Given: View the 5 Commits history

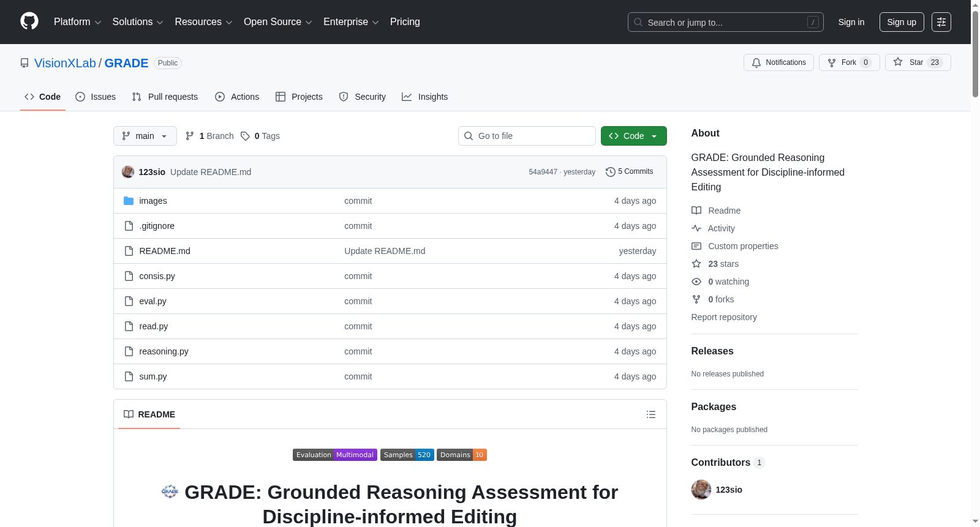Looking at the screenshot, I should point(630,172).
